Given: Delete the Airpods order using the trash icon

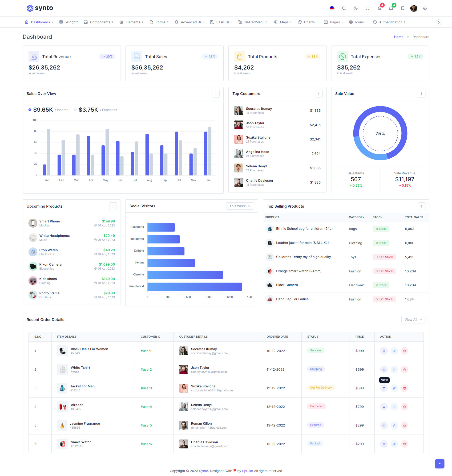Looking at the screenshot, I should coord(404,406).
